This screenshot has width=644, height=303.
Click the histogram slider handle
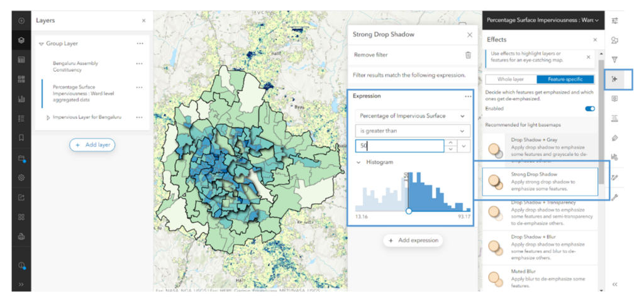(x=409, y=211)
